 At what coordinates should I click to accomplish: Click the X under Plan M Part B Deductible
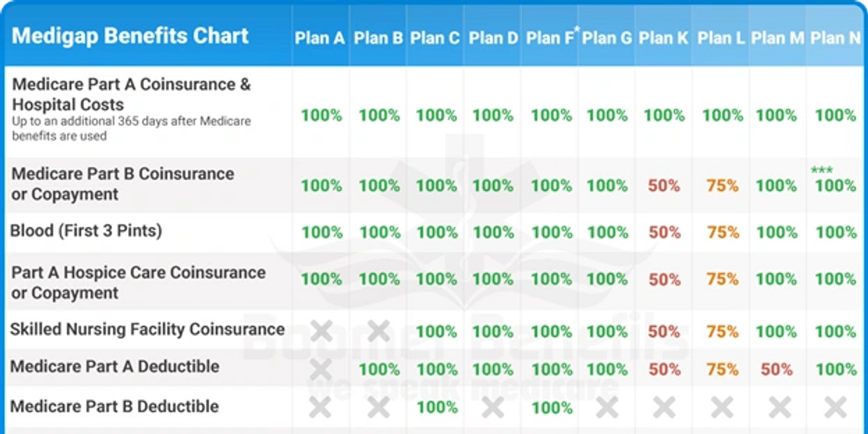779,407
